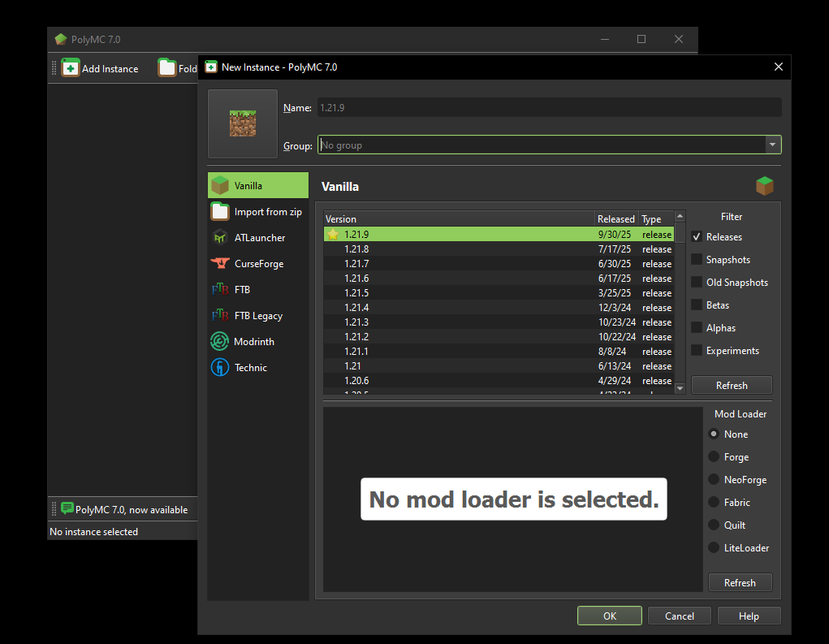Select the Forge mod loader

click(714, 457)
